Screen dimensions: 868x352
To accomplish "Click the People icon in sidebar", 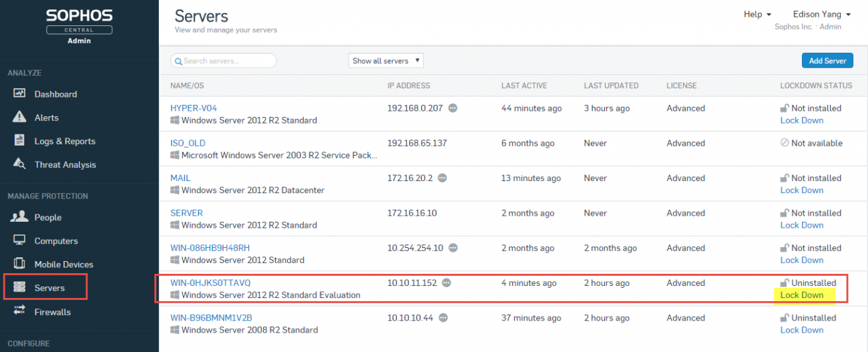I will point(20,217).
